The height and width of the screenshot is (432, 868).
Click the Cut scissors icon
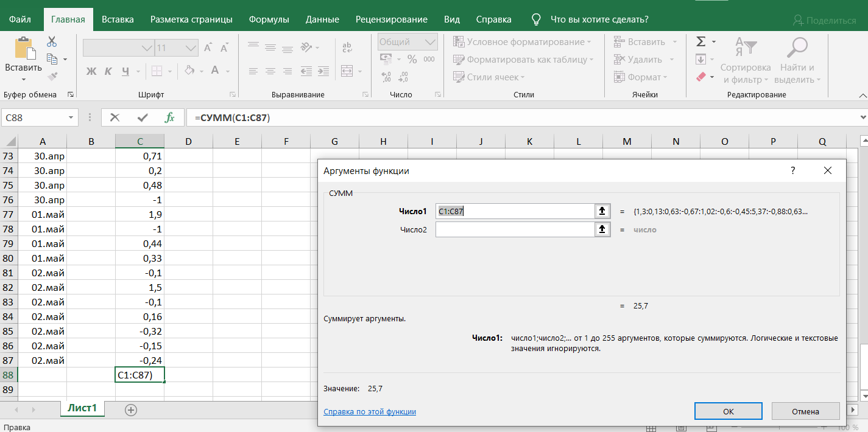point(52,42)
